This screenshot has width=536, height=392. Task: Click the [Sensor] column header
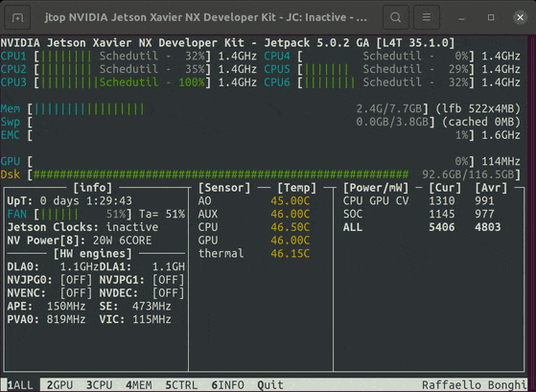[224, 188]
